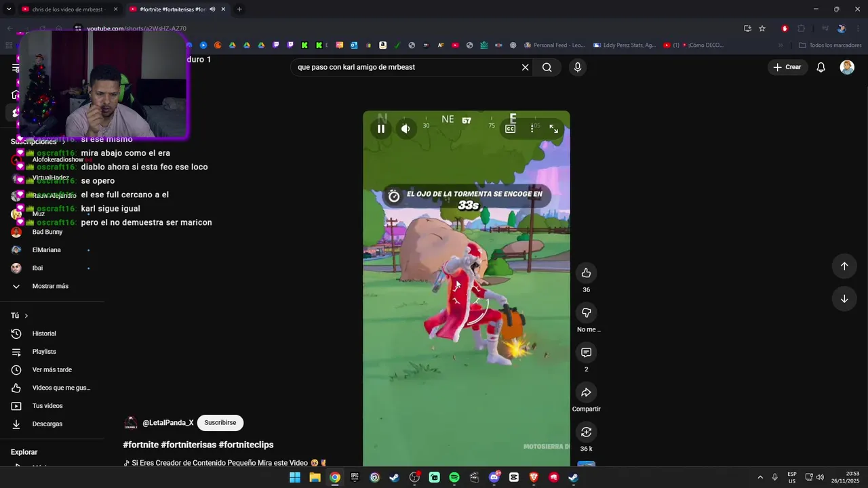Go to next short with down arrow

tap(844, 299)
